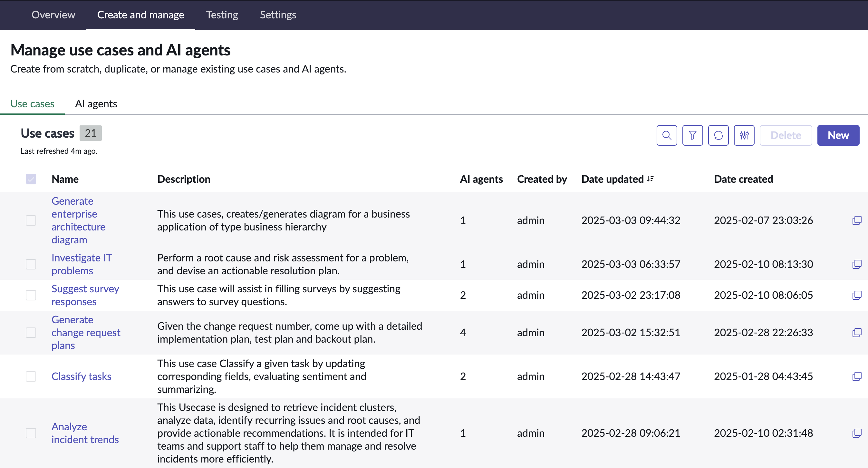This screenshot has width=868, height=468.
Task: Check the Generate enterprise architecture diagram row
Action: 31,220
